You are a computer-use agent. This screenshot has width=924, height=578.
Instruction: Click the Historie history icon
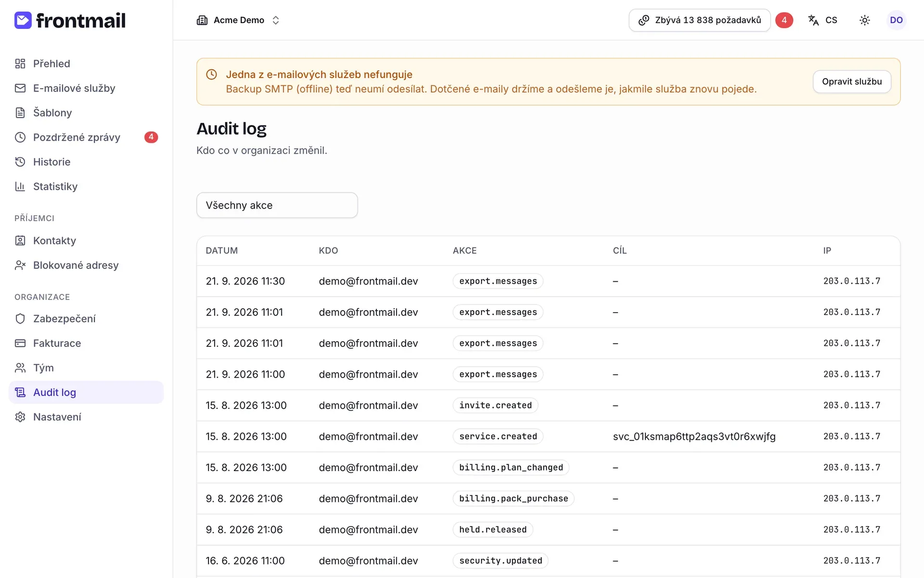click(x=20, y=162)
